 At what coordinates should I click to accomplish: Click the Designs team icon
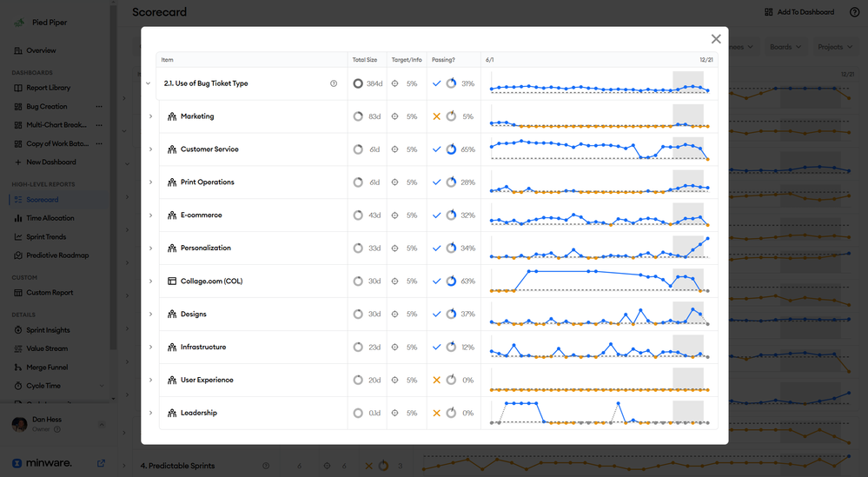172,314
